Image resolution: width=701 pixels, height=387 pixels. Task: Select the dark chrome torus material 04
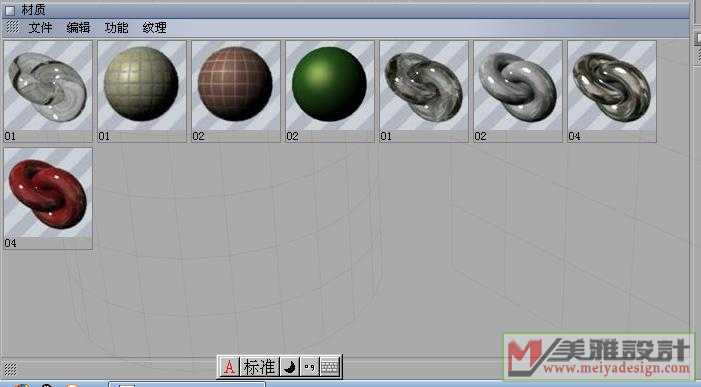pyautogui.click(x=612, y=91)
